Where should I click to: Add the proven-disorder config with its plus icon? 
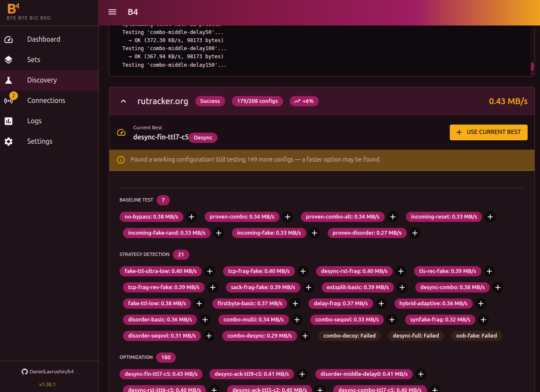point(414,233)
